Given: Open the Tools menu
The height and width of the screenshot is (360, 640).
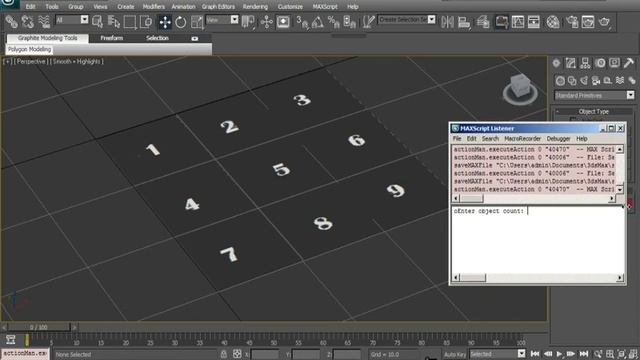Looking at the screenshot, I should (52, 7).
